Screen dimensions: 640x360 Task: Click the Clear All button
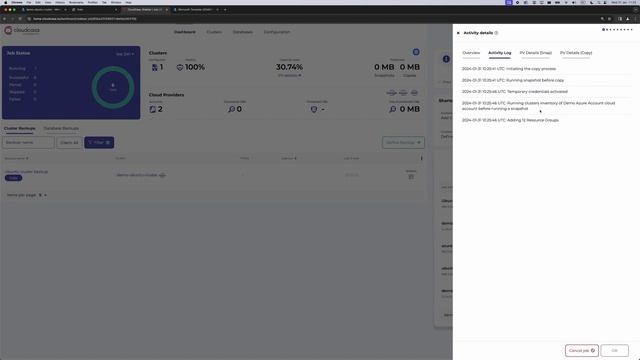(x=69, y=142)
